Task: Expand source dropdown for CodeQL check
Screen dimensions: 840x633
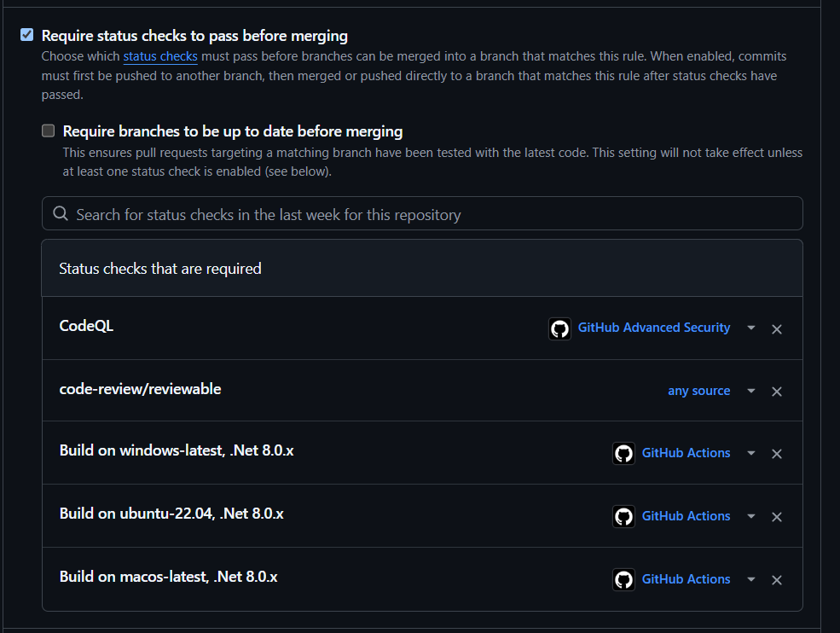Action: click(x=750, y=328)
